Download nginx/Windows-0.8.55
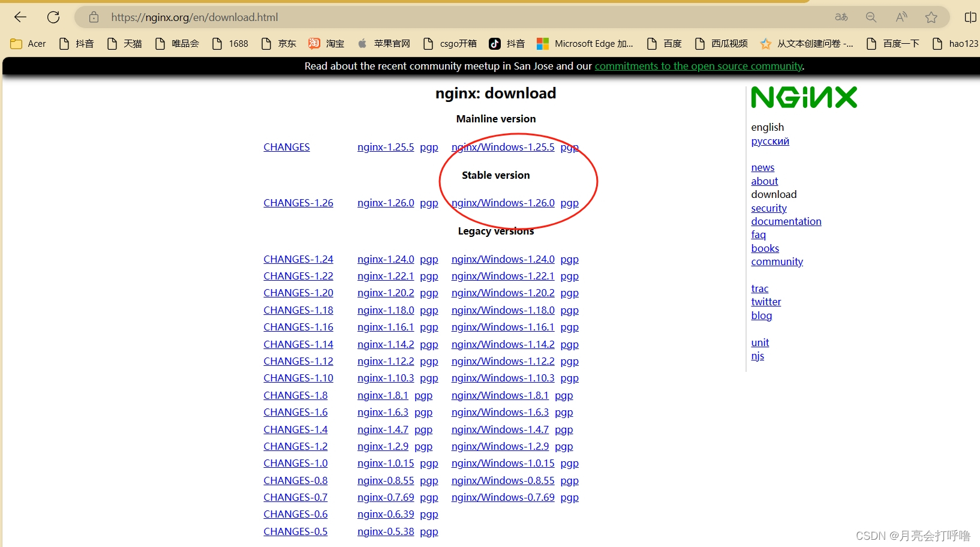The width and height of the screenshot is (980, 547). (x=503, y=480)
